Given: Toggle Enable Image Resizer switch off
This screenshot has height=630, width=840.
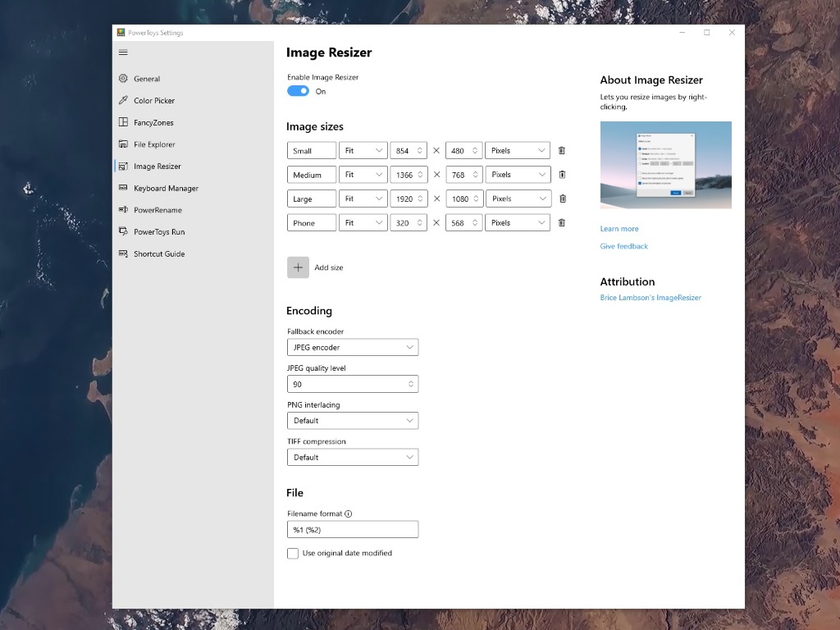Looking at the screenshot, I should tap(298, 91).
